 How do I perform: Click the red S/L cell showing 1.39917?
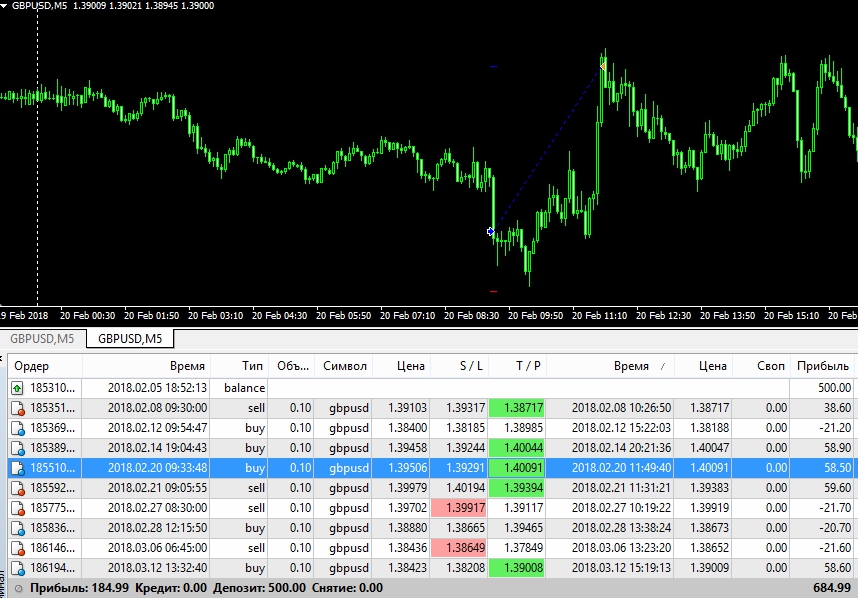(x=459, y=508)
